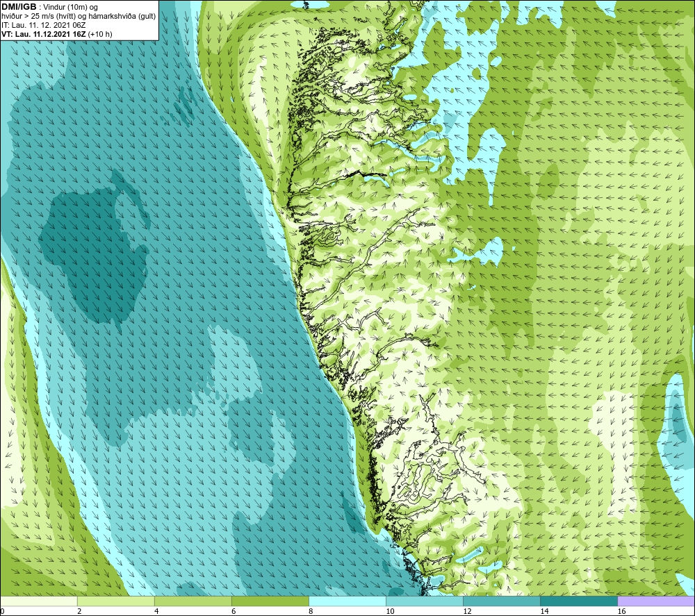
Task: Click the line "hviður > 25 m/s (hvítt) og hámarkshviða (gult)"
Action: (x=79, y=17)
